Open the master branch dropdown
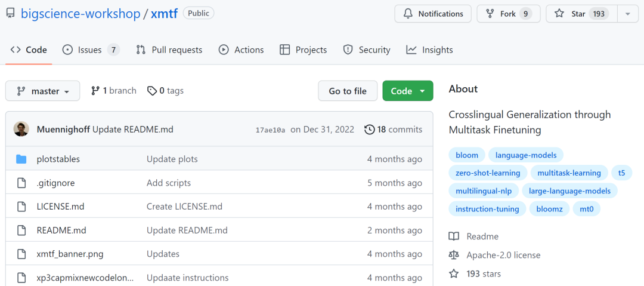644x286 pixels. click(42, 91)
